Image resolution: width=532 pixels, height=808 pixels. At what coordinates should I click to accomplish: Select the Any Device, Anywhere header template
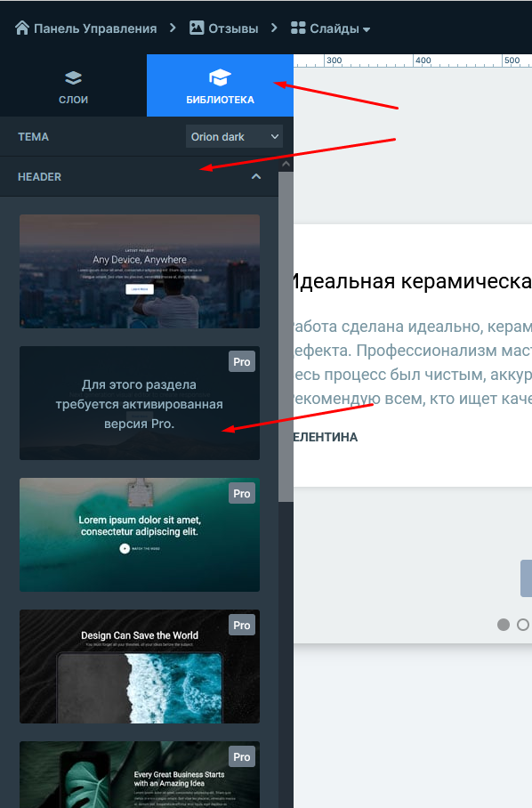140,271
